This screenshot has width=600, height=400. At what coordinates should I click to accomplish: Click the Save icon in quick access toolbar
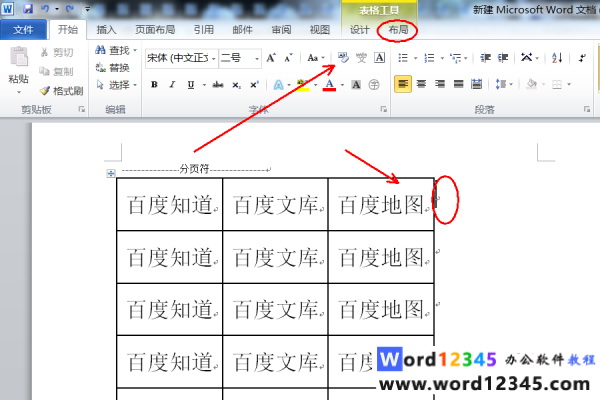click(x=28, y=8)
